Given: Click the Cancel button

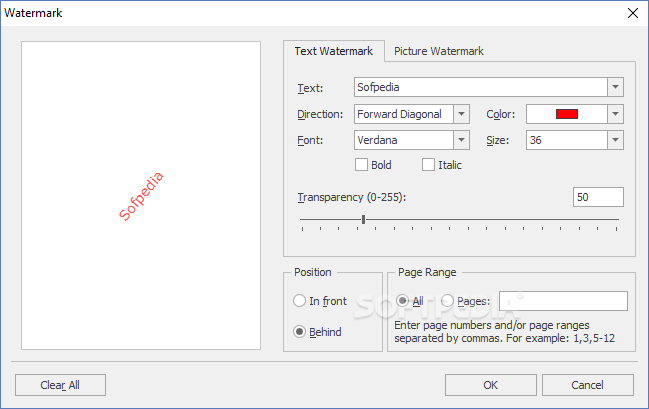Looking at the screenshot, I should pyautogui.click(x=588, y=385).
